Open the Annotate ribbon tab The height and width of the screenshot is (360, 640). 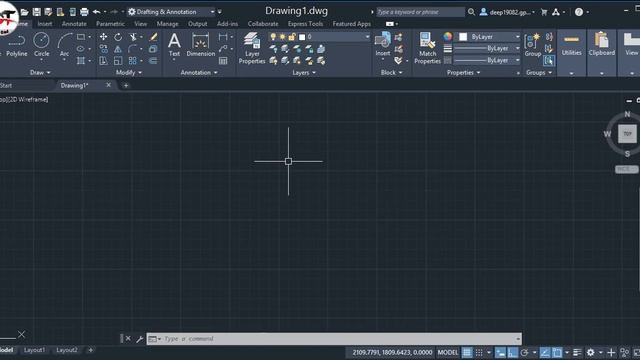click(74, 24)
